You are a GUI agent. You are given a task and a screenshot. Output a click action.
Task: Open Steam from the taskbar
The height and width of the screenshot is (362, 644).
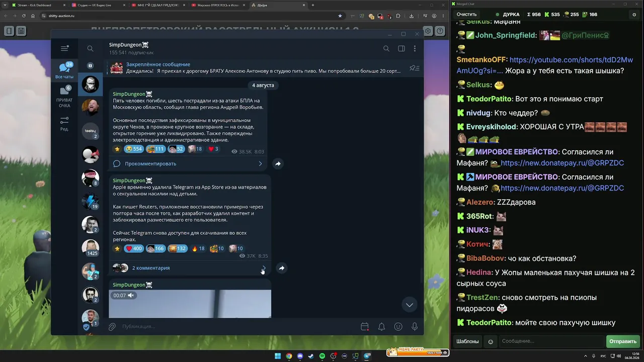[311, 356]
